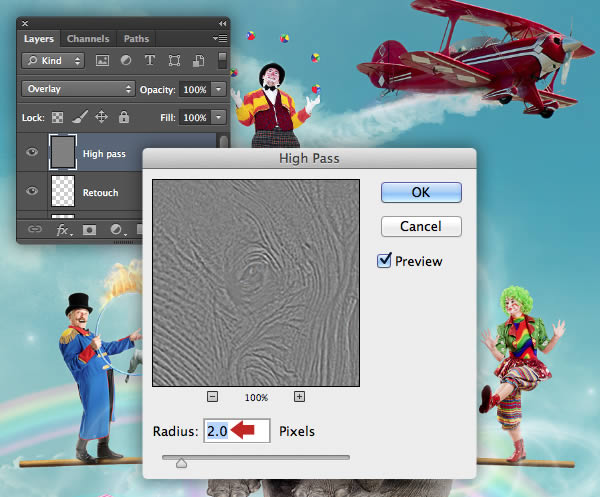Image resolution: width=600 pixels, height=497 pixels.
Task: Click the Retouch layer name
Action: [x=101, y=192]
